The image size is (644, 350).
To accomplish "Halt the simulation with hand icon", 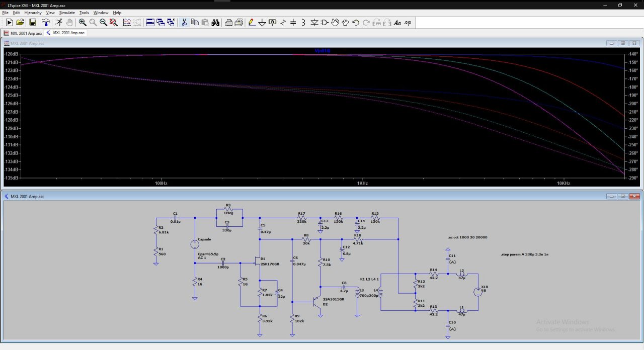I will [69, 23].
